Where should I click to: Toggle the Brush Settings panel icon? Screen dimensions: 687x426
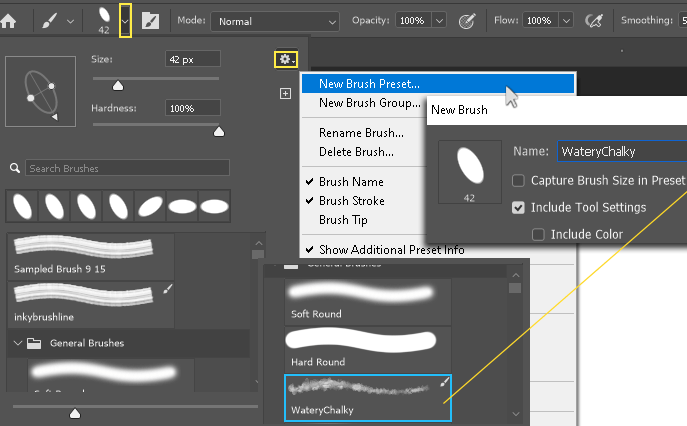(150, 21)
